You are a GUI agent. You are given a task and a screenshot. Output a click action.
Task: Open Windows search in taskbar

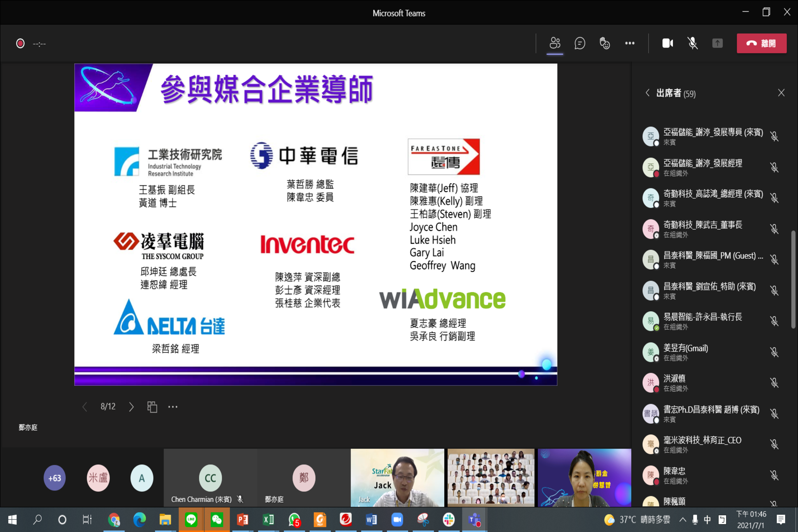tap(37, 520)
